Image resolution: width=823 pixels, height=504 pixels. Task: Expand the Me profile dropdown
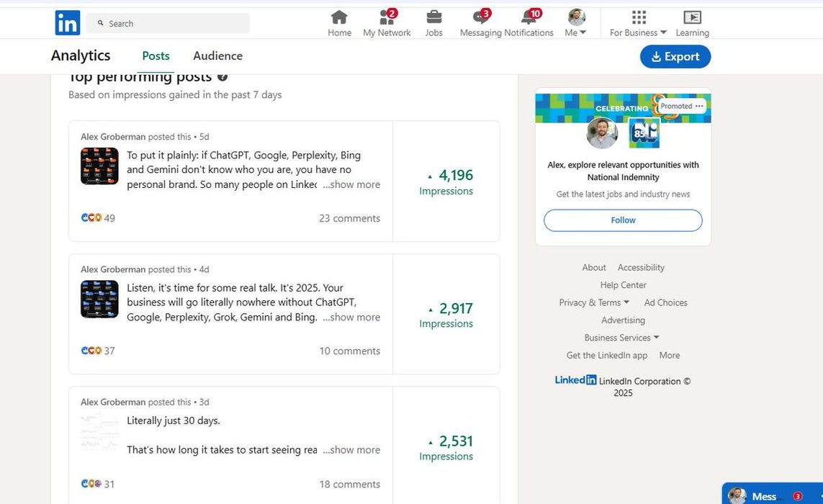tap(576, 23)
